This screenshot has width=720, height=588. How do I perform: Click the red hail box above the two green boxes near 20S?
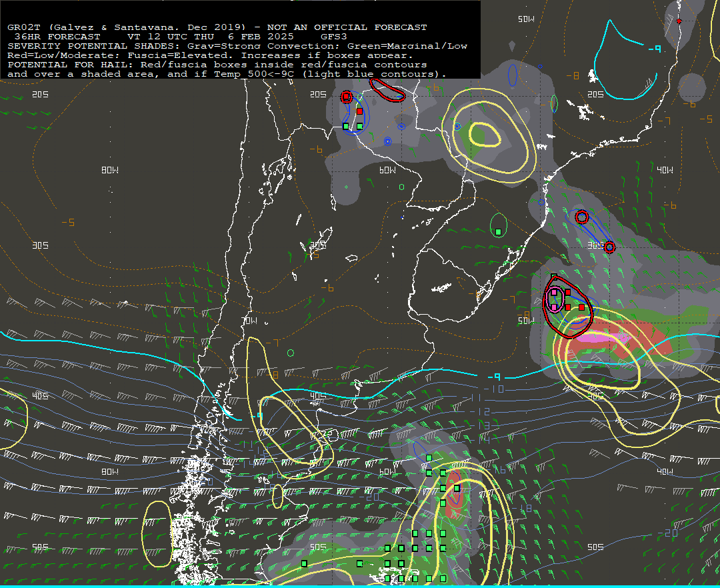pyautogui.click(x=359, y=111)
